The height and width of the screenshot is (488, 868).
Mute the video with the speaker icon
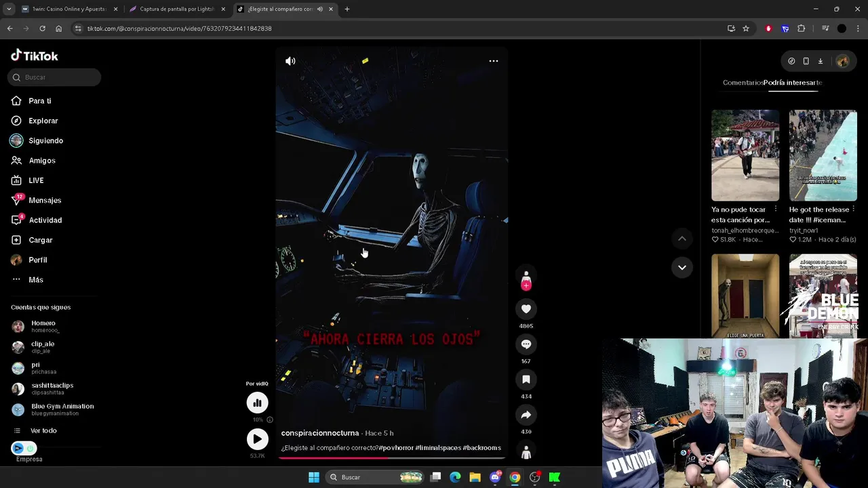pos(290,61)
